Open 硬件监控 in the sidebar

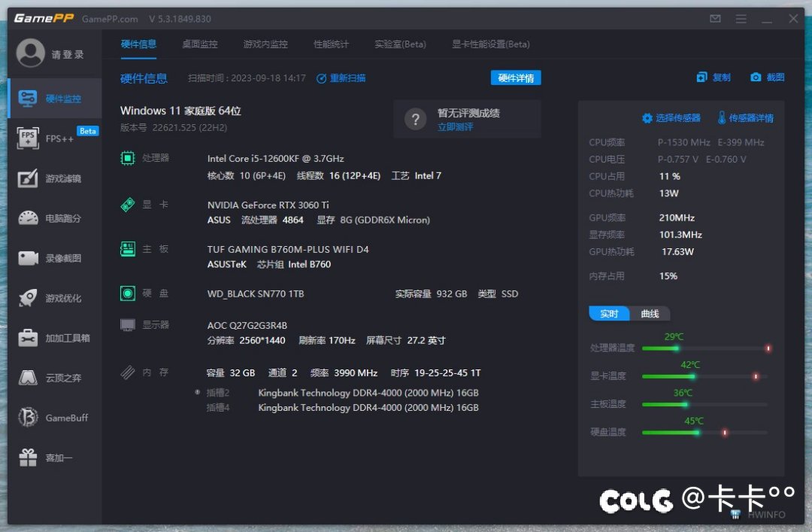click(55, 99)
